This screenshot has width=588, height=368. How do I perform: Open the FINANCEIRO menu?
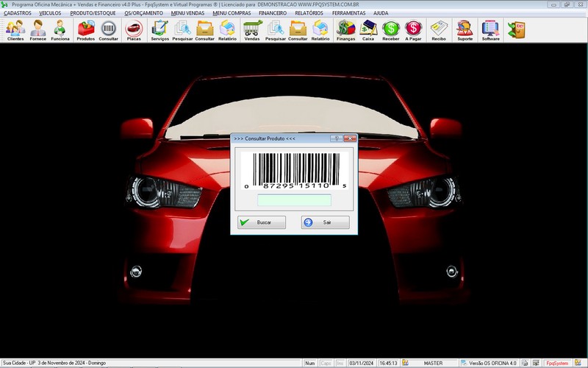click(x=272, y=13)
